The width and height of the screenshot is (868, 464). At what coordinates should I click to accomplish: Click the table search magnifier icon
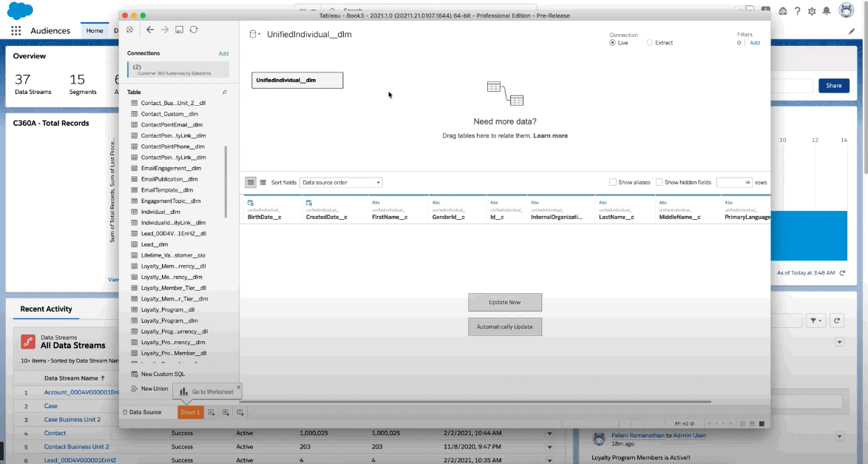(224, 92)
